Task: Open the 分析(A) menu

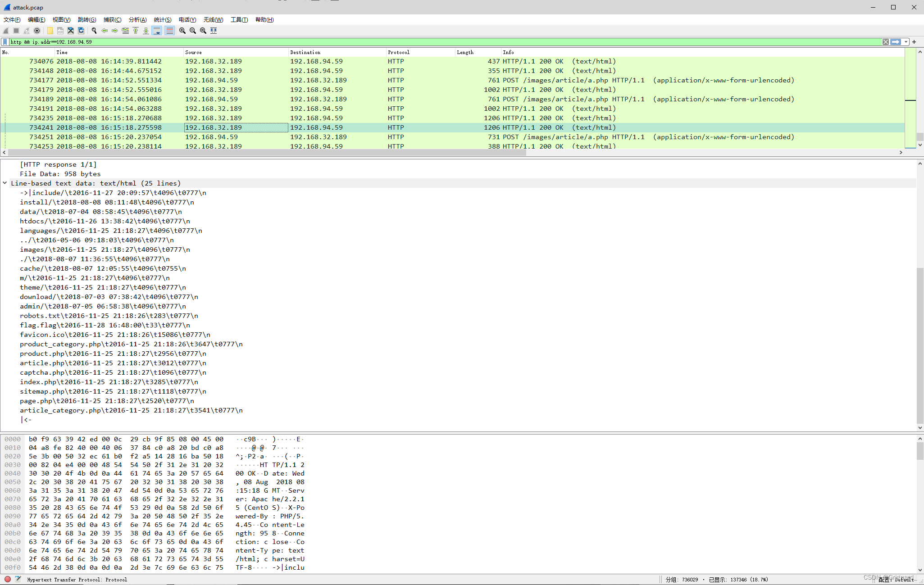Action: tap(137, 19)
